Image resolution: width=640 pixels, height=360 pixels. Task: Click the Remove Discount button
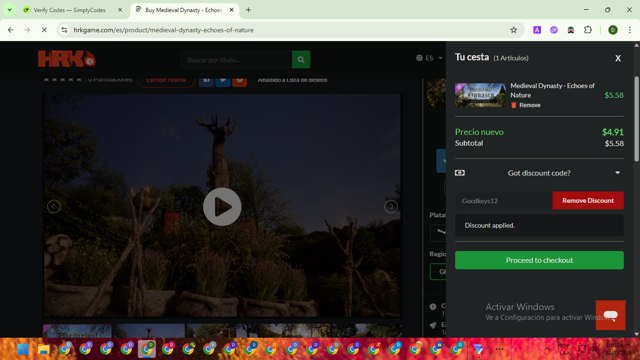point(588,200)
